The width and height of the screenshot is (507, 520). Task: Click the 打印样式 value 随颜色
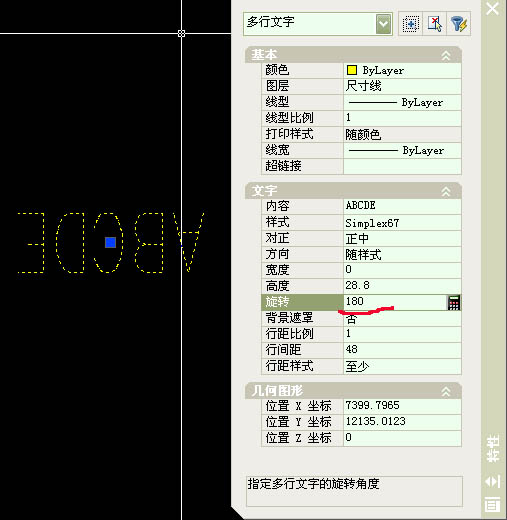coord(402,134)
